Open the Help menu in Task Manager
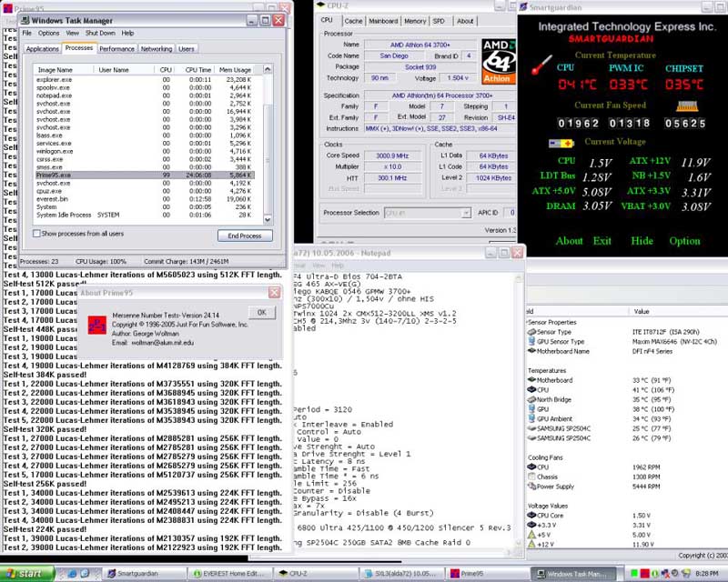This screenshot has width=728, height=582. (127, 33)
